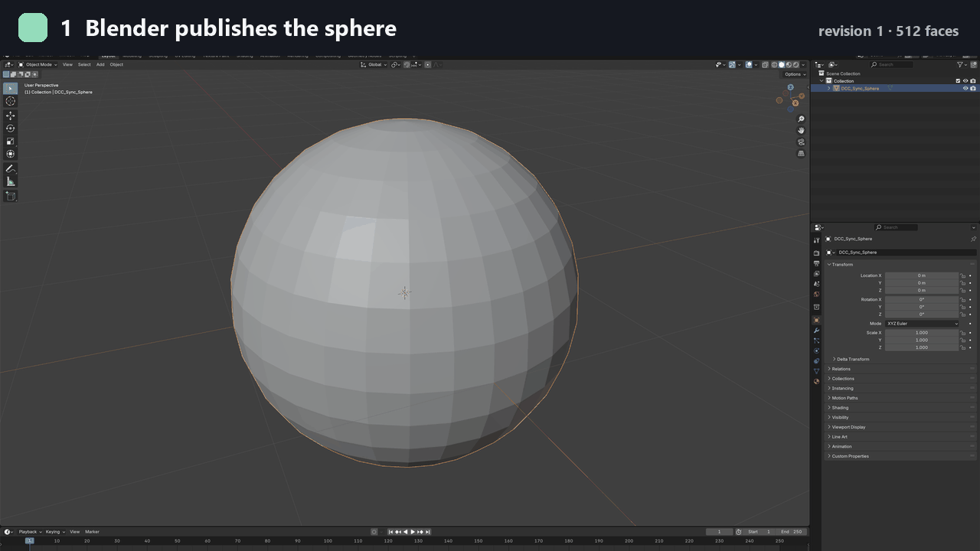Click the timeline End frame field
The image size is (980, 551).
pyautogui.click(x=792, y=532)
